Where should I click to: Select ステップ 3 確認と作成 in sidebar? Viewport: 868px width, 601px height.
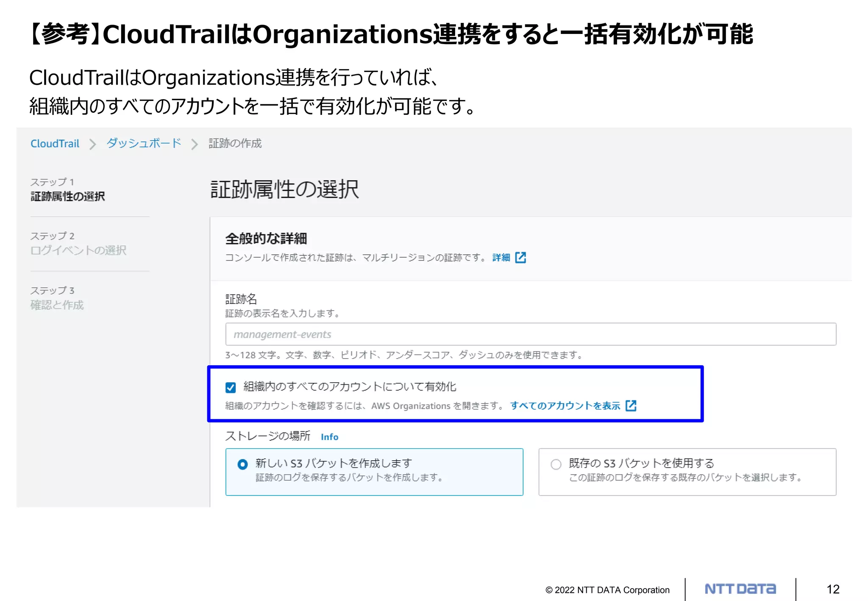(x=57, y=298)
